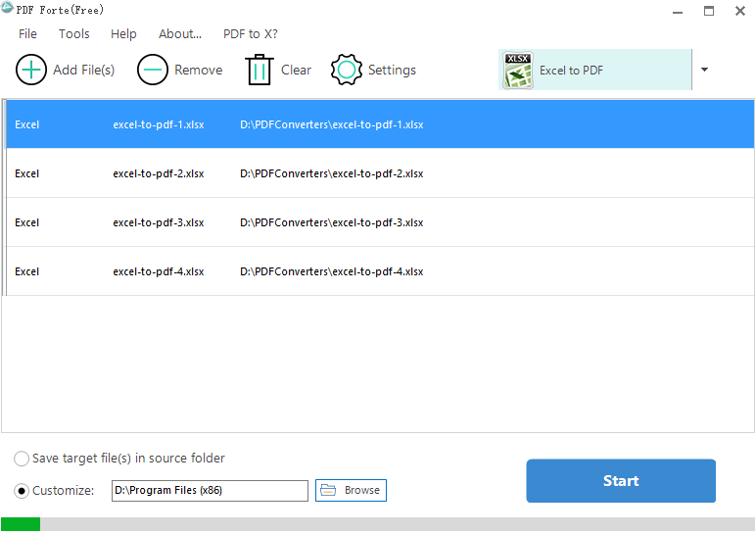
Task: Maximize the PDF Forte window
Action: pyautogui.click(x=709, y=11)
